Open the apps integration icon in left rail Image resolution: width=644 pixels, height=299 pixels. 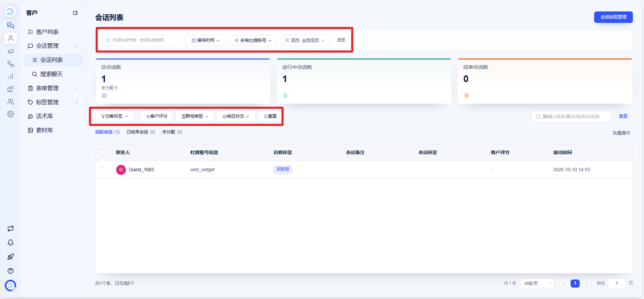pyautogui.click(x=10, y=89)
